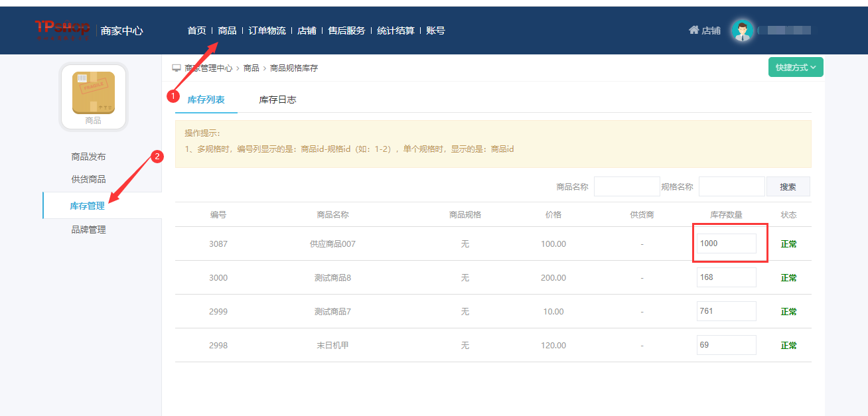Open the 订单物流 menu
The width and height of the screenshot is (868, 416).
267,31
